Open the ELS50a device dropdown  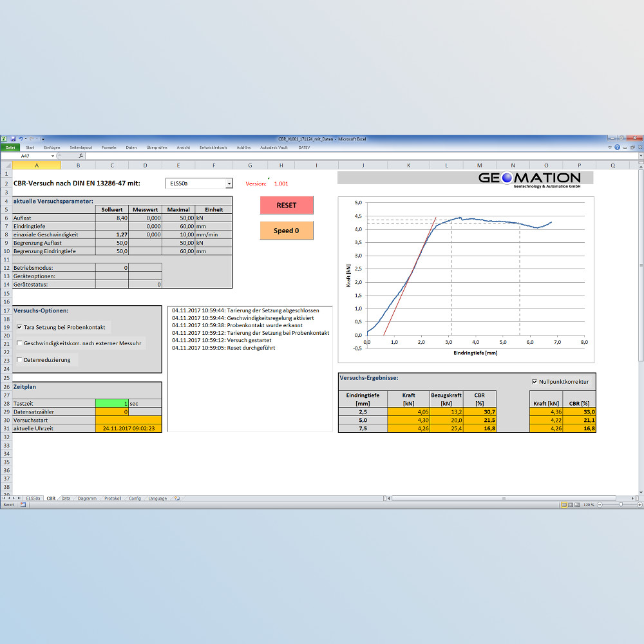(229, 184)
